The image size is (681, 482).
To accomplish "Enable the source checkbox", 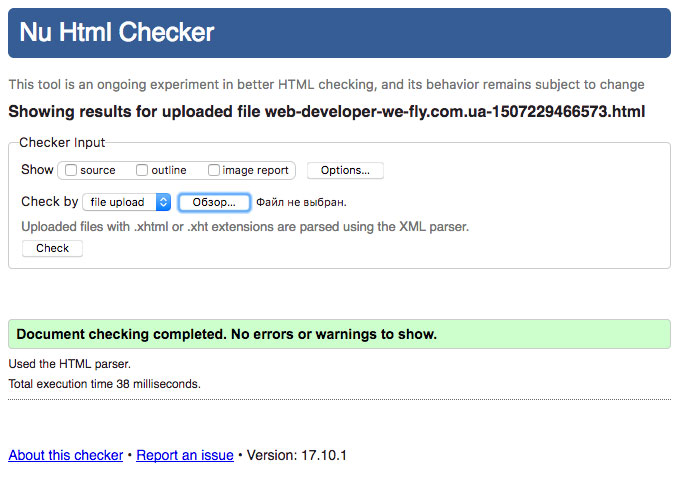I will (71, 170).
